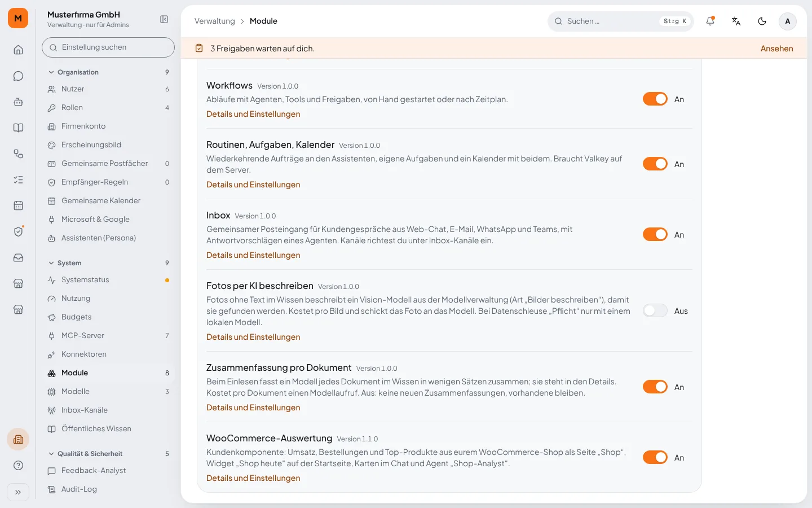The width and height of the screenshot is (812, 508).
Task: Turn off Routinen, Aufgaben, Kalender toggle
Action: tap(655, 164)
